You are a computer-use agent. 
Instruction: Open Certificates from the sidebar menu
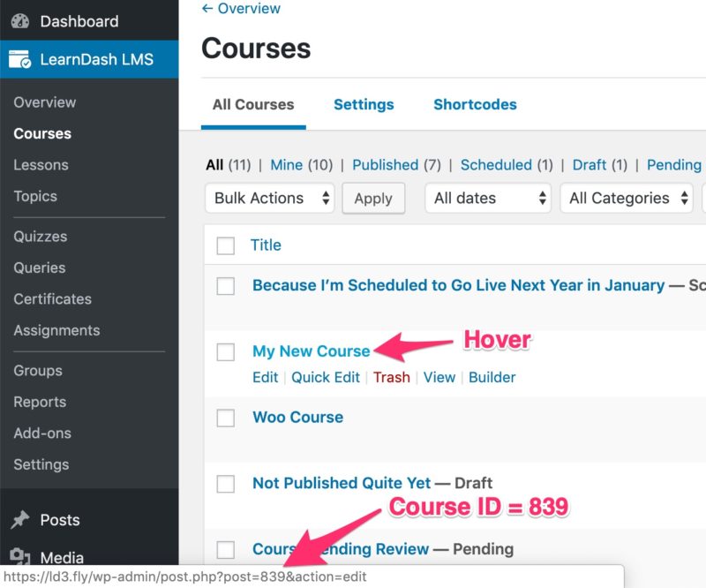(52, 298)
